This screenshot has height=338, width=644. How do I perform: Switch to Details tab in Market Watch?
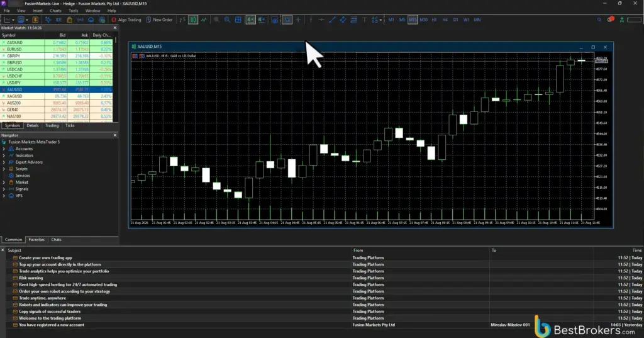tap(33, 125)
